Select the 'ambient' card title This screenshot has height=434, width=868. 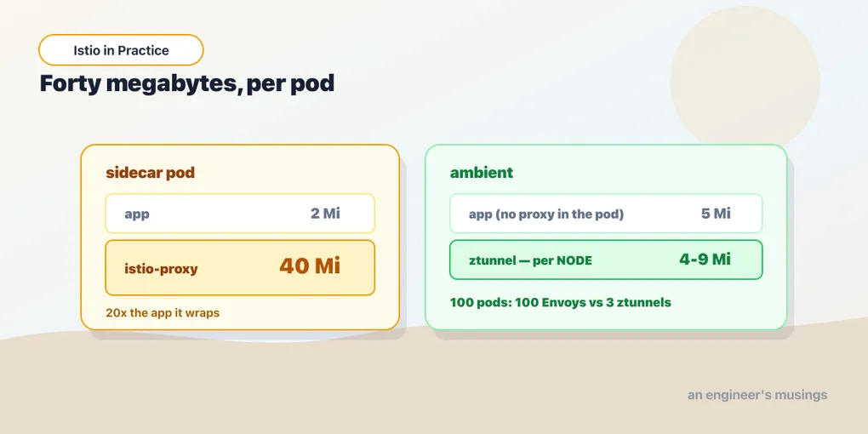click(x=482, y=173)
